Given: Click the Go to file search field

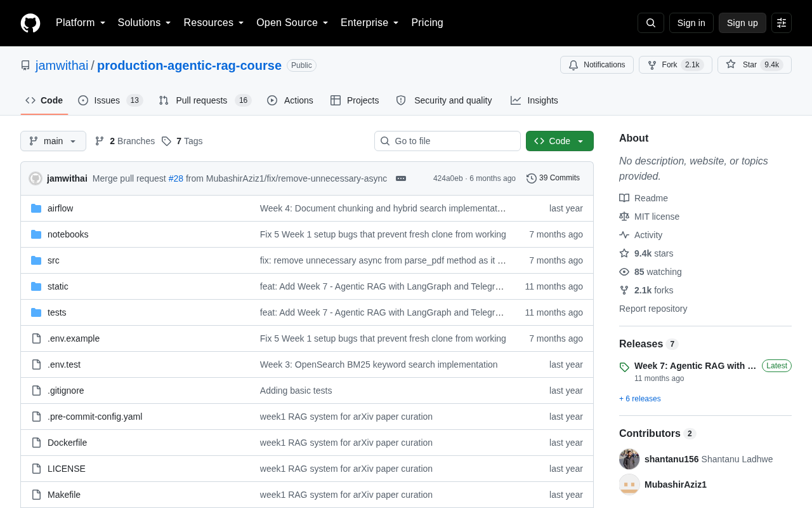Looking at the screenshot, I should click(x=447, y=141).
